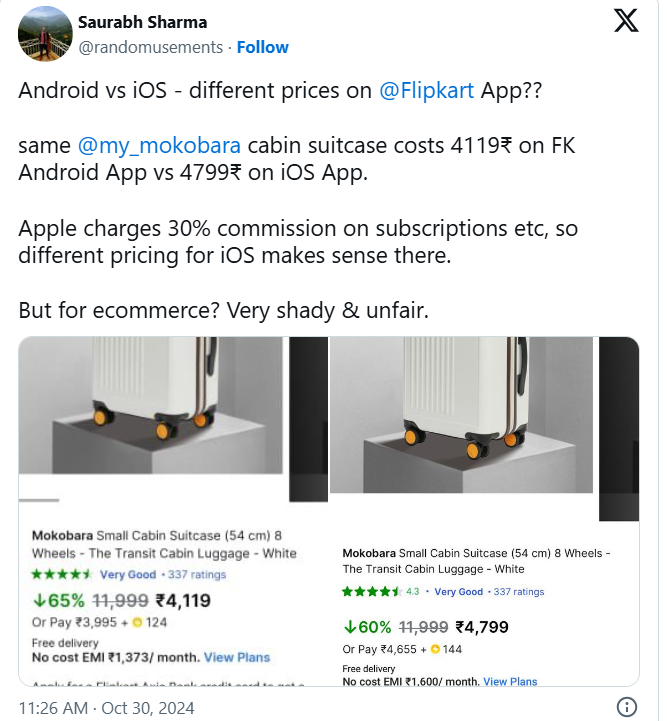Click the 337 ratings text on left
This screenshot has height=721, width=667.
[197, 575]
